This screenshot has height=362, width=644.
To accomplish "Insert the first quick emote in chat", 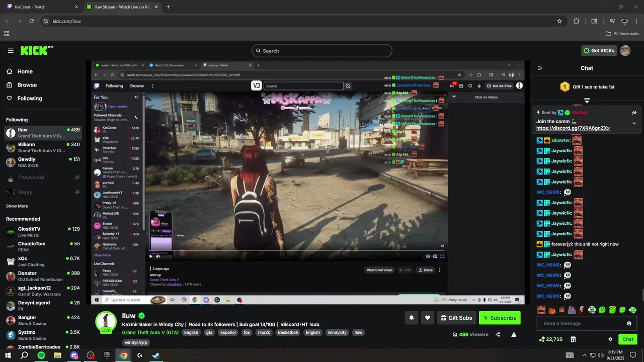I will [541, 310].
